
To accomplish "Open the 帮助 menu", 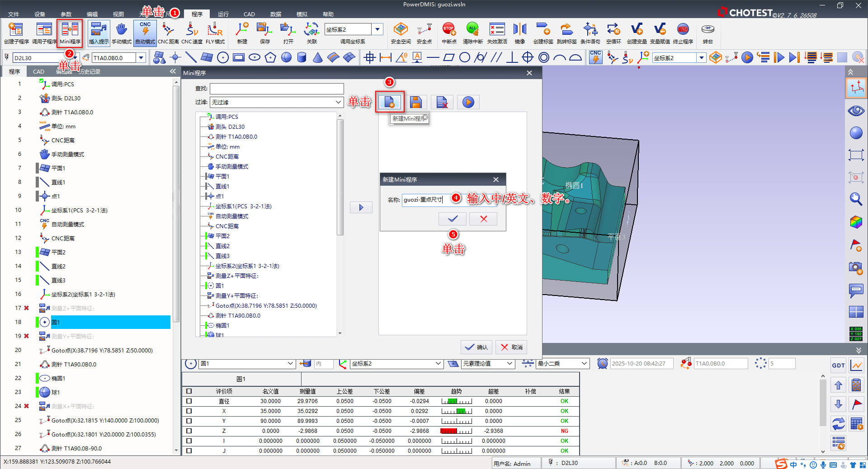I will pyautogui.click(x=328, y=14).
